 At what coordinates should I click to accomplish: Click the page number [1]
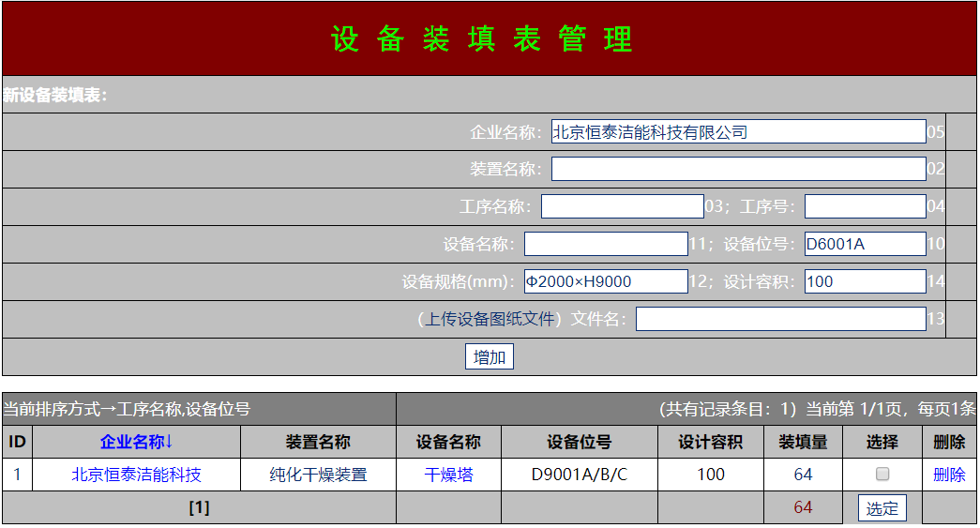pos(199,508)
